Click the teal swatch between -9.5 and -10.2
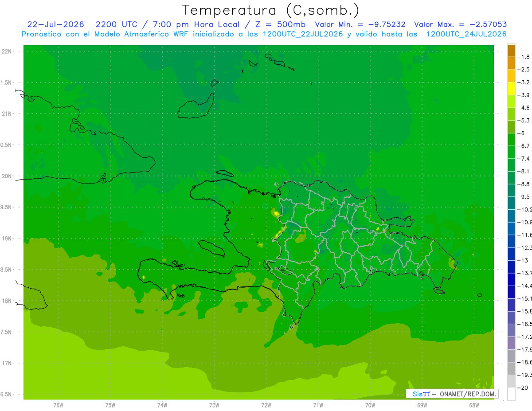Image resolution: width=532 pixels, height=411 pixels. [511, 203]
